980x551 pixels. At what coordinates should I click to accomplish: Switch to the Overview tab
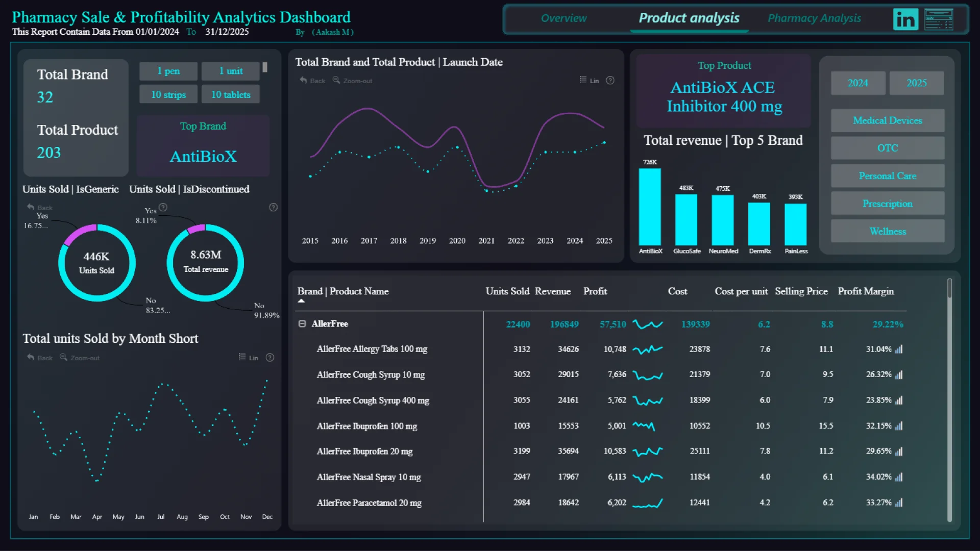click(x=563, y=18)
